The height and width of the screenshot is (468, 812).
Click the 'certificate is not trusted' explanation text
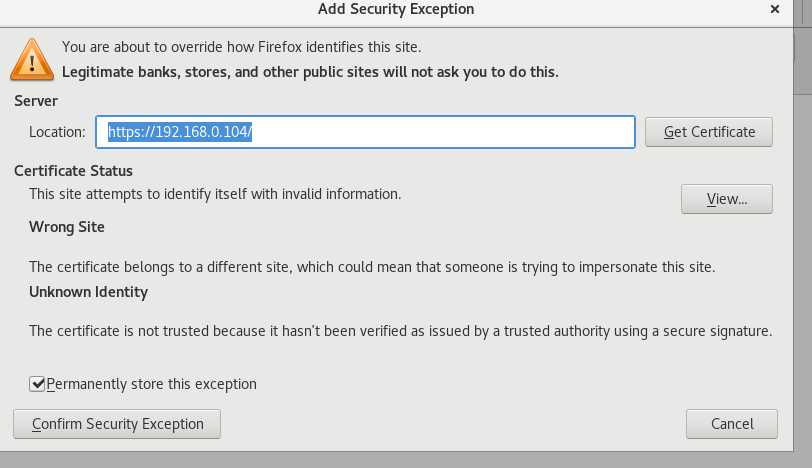pyautogui.click(x=400, y=331)
